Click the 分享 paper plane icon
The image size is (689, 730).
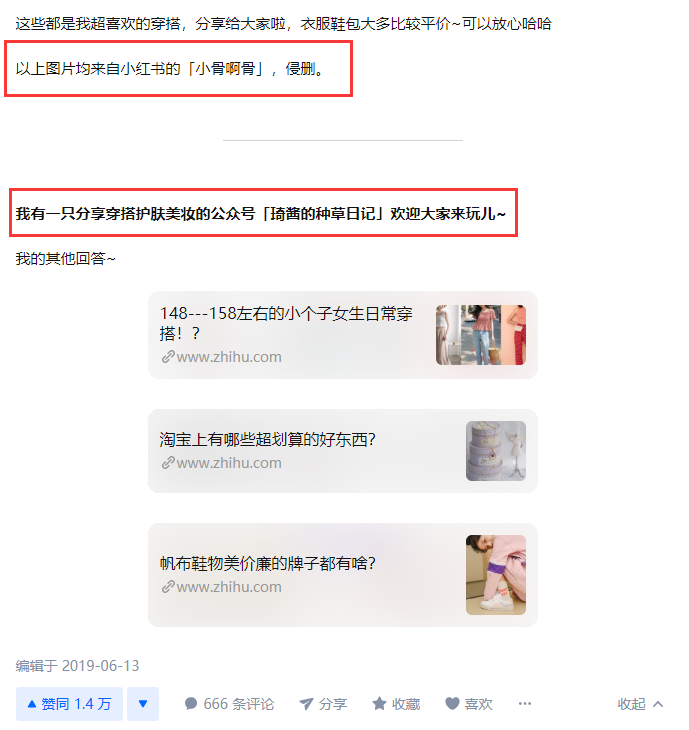pos(306,703)
